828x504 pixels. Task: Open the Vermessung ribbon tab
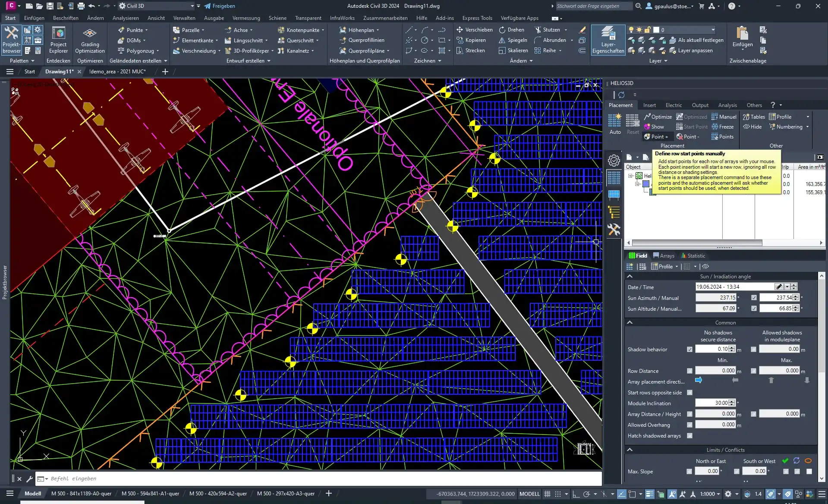[x=246, y=18]
